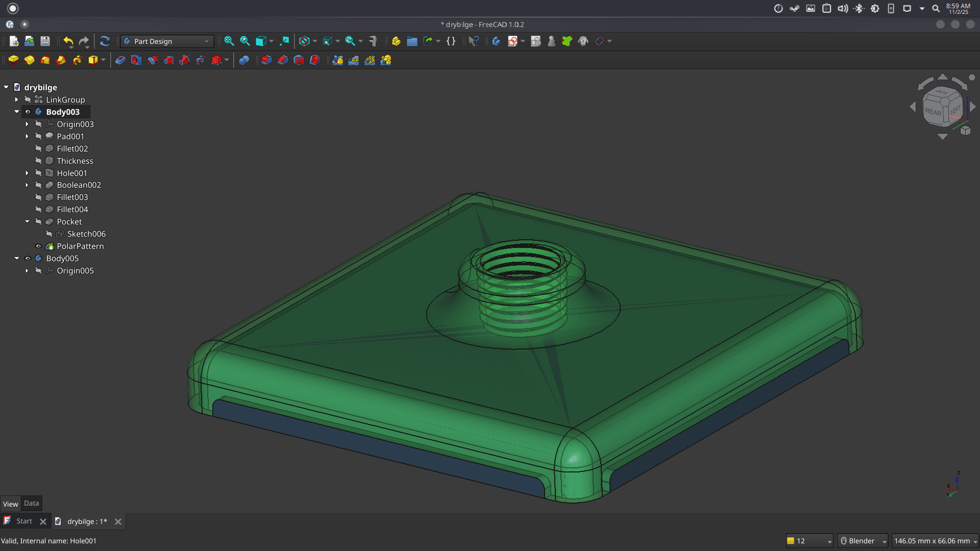Select the Revolution tool
Screen dimensions: 980x551
tap(30, 60)
